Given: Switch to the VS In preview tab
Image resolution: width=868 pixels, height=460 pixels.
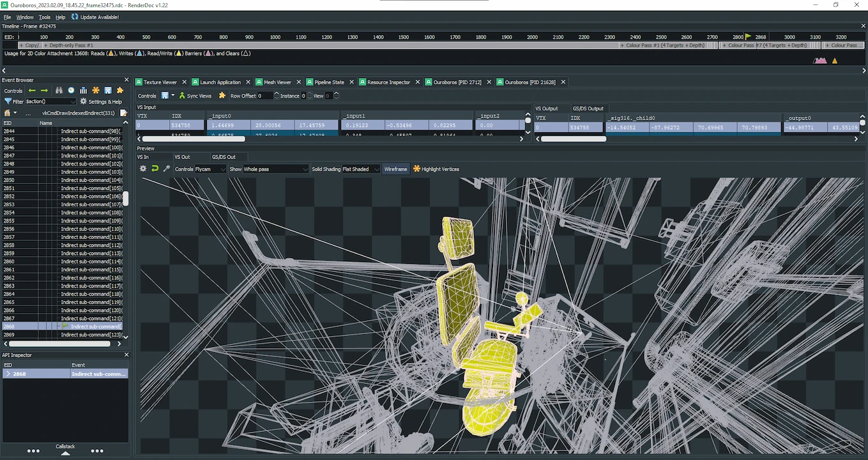Looking at the screenshot, I should 143,157.
